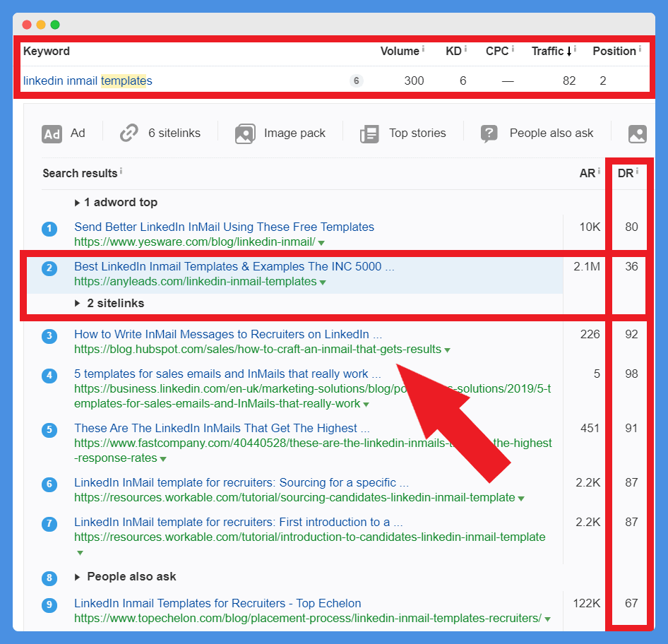Click the DR info icon
This screenshot has width=668, height=644.
(x=637, y=171)
